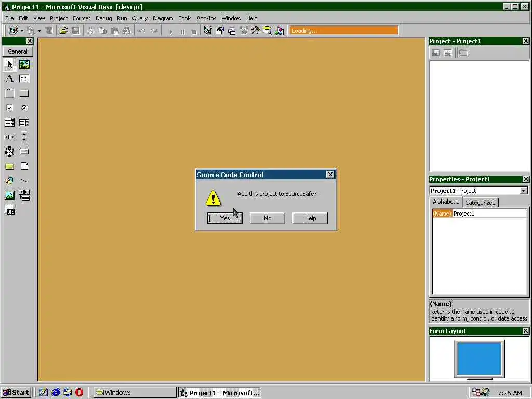Click the Open Project folder icon

pyautogui.click(x=63, y=31)
